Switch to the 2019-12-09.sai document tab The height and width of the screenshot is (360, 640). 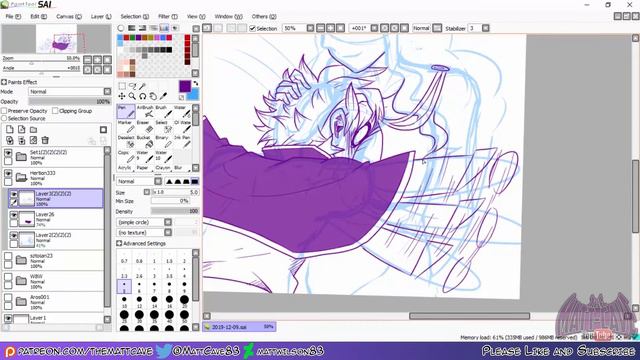pyautogui.click(x=239, y=327)
